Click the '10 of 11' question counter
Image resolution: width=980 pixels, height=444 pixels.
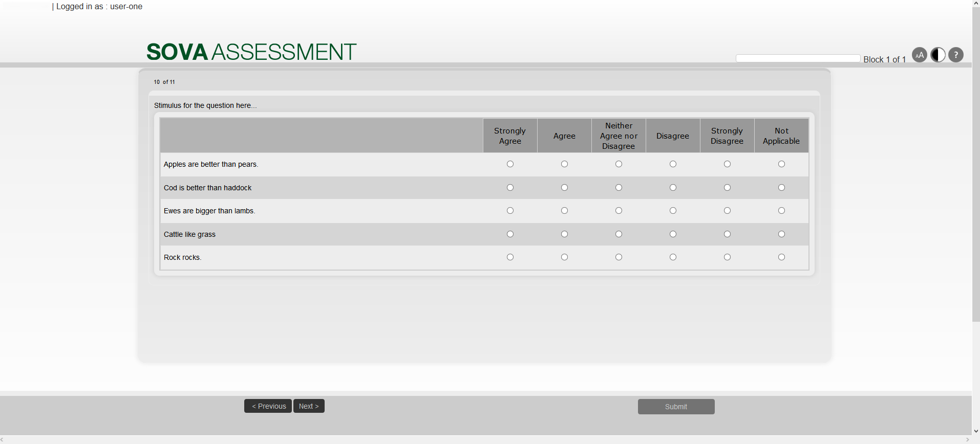[164, 82]
